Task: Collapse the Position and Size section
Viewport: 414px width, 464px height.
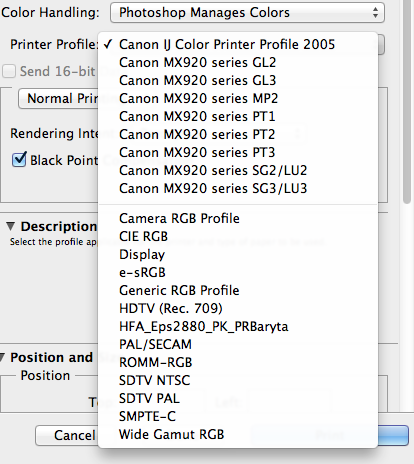Action: [x=2, y=357]
